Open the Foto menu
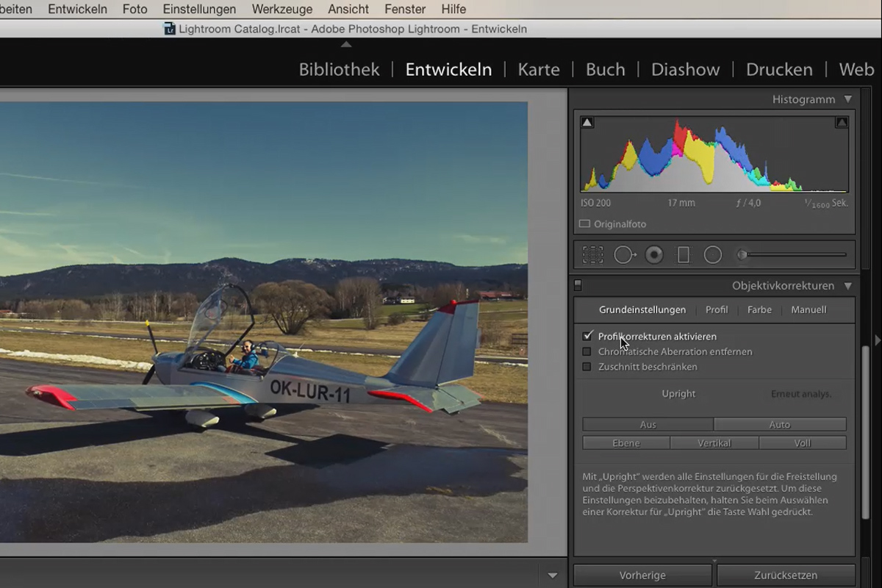Image resolution: width=882 pixels, height=588 pixels. (135, 10)
